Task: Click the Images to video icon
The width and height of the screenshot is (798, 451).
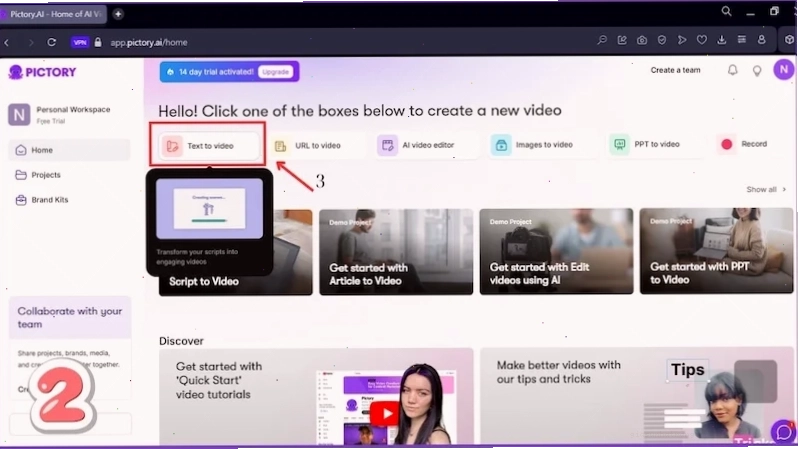Action: [501, 145]
